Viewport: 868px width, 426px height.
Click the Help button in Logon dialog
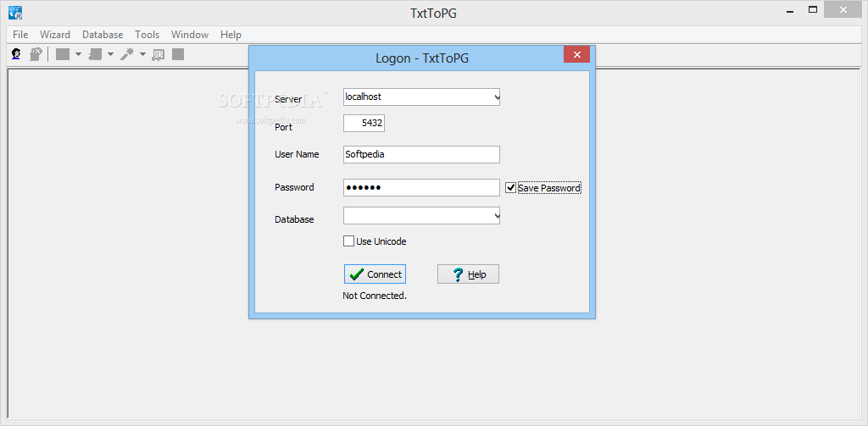pyautogui.click(x=468, y=274)
